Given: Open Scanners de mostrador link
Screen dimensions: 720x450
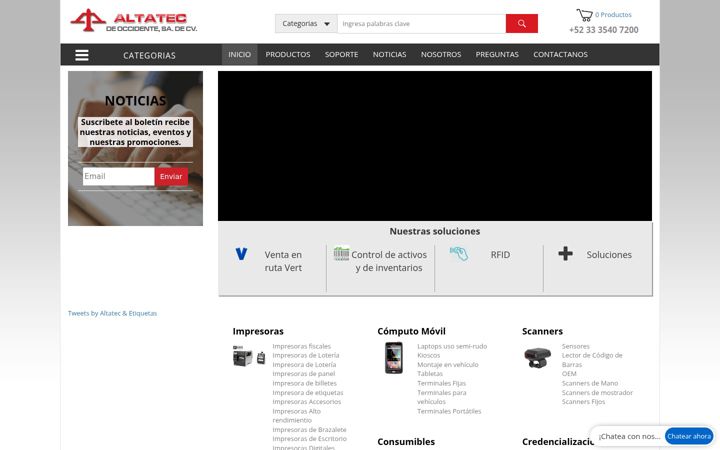Looking at the screenshot, I should tap(597, 393).
